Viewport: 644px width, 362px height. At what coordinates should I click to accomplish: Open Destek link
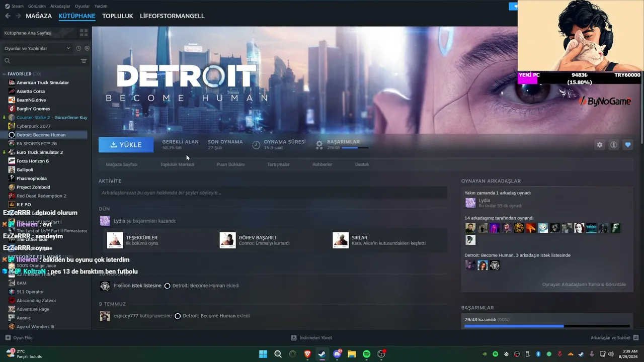point(362,164)
